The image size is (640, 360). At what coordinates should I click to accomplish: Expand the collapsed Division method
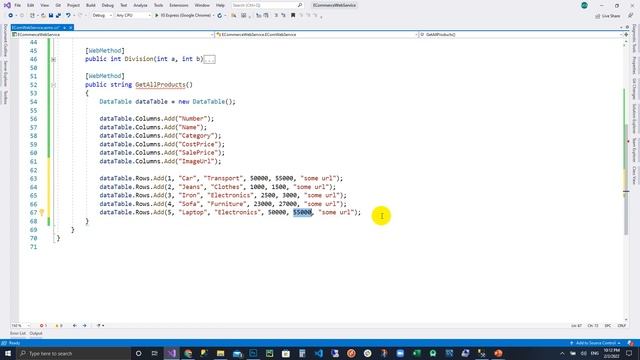point(53,59)
